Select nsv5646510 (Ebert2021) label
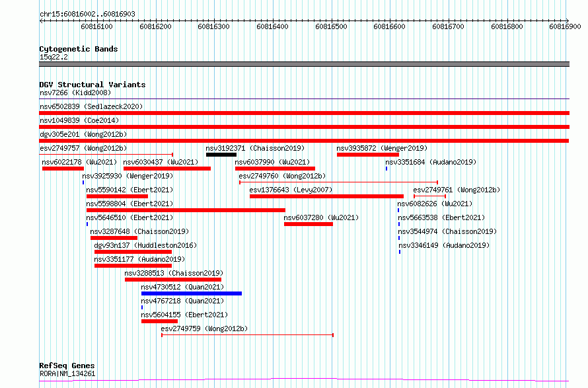The width and height of the screenshot is (588, 388). pyautogui.click(x=129, y=217)
